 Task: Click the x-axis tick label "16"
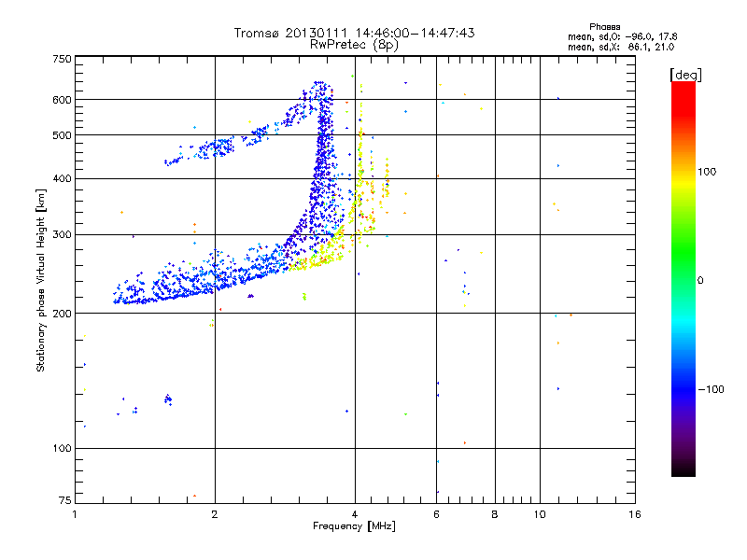tap(635, 514)
